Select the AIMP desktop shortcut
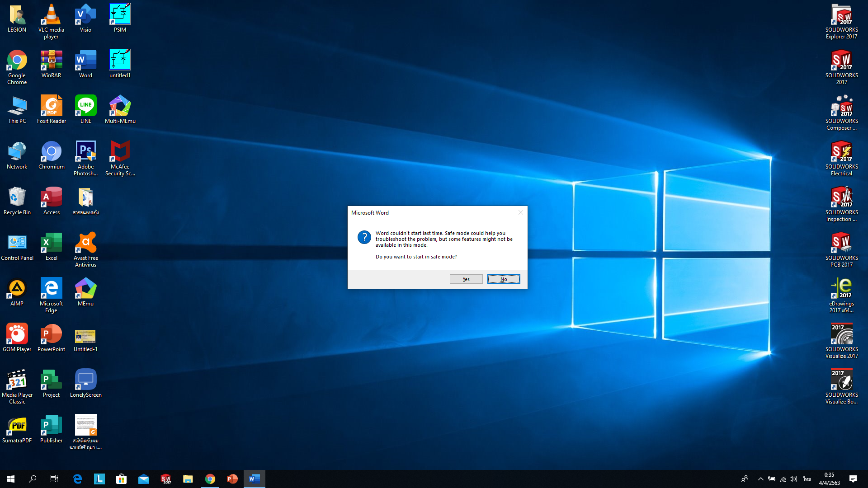The height and width of the screenshot is (488, 868). pos(17,292)
